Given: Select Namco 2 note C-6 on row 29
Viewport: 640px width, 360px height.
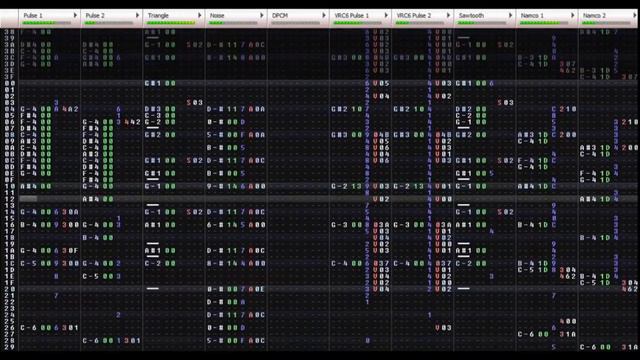Looking at the screenshot, I should [x=588, y=347].
